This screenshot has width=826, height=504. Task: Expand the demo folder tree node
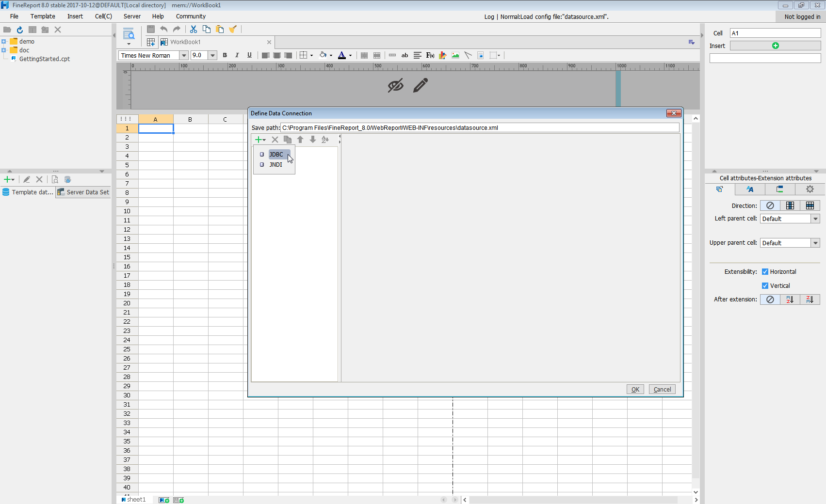(x=4, y=42)
